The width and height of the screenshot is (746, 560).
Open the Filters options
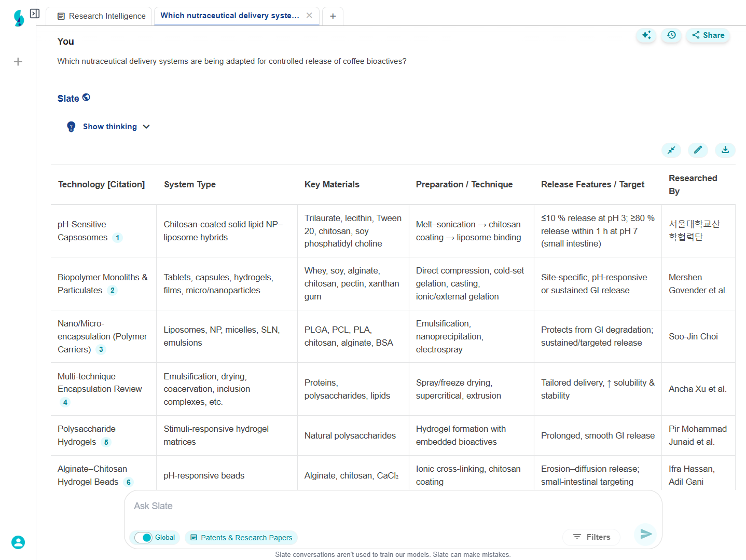coord(591,537)
